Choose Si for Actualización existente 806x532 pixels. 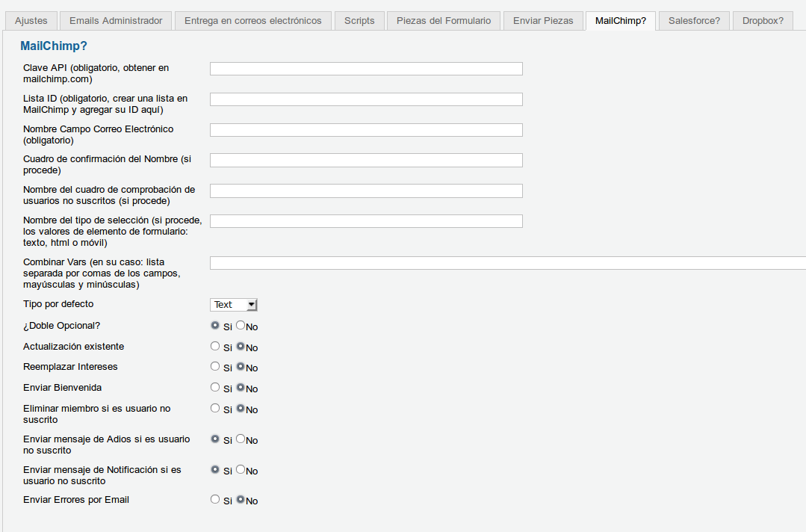(x=215, y=347)
